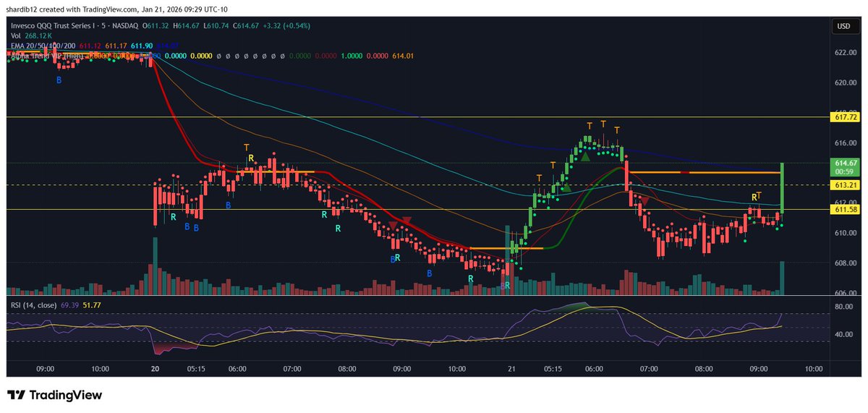Click the 80.00 RSI scale value
The width and height of the screenshot is (868, 413).
(x=843, y=307)
